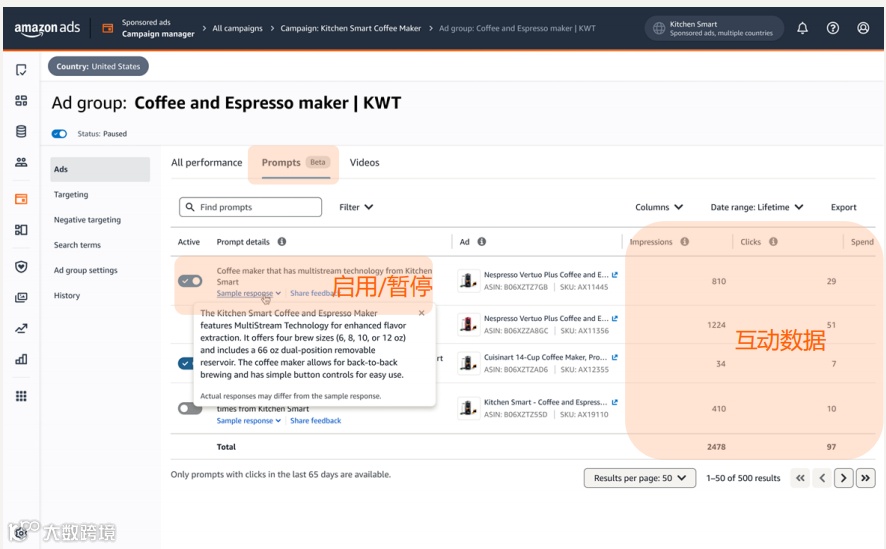This screenshot has width=886, height=549.
Task: Jump to first results page
Action: (800, 478)
